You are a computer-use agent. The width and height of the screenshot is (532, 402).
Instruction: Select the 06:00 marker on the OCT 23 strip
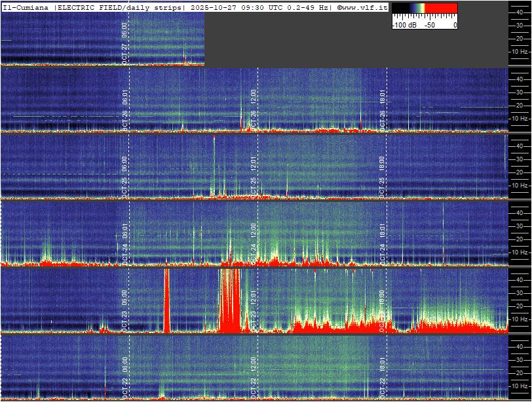coord(125,298)
